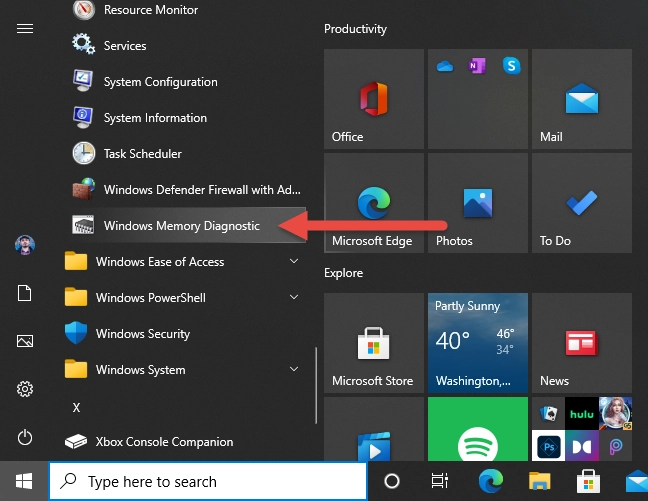Open the Power options button
The image size is (648, 501).
click(x=25, y=437)
